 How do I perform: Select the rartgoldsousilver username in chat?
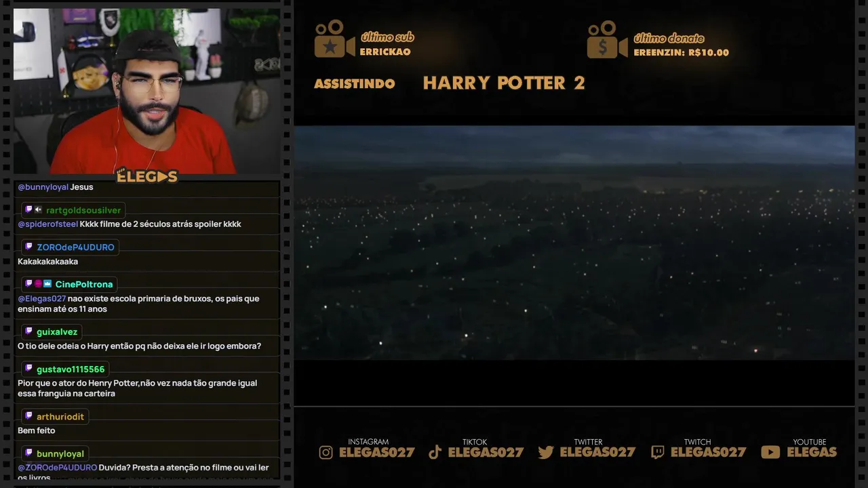83,210
